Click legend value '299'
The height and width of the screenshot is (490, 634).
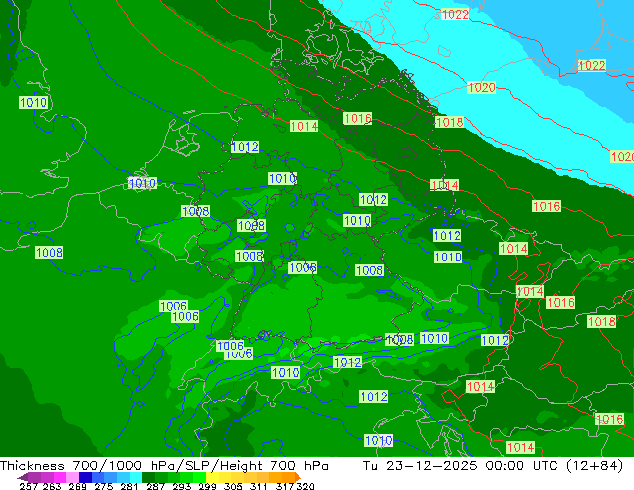tap(207, 486)
